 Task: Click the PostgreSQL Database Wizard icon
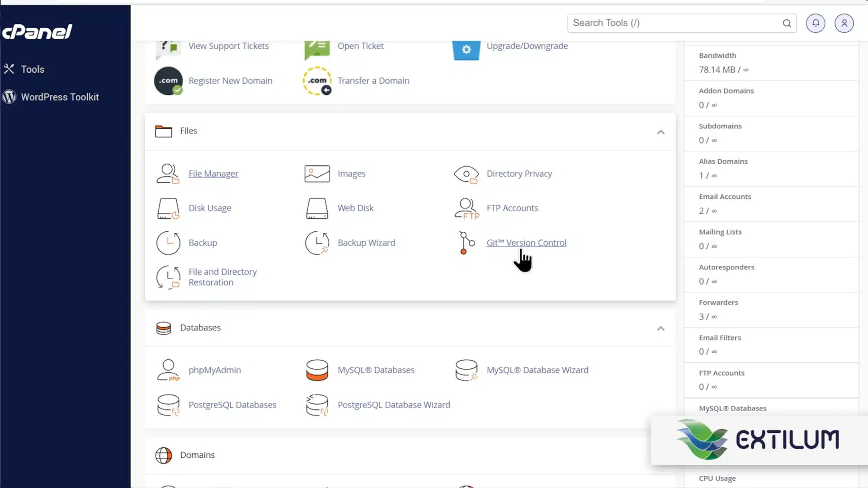[317, 405]
